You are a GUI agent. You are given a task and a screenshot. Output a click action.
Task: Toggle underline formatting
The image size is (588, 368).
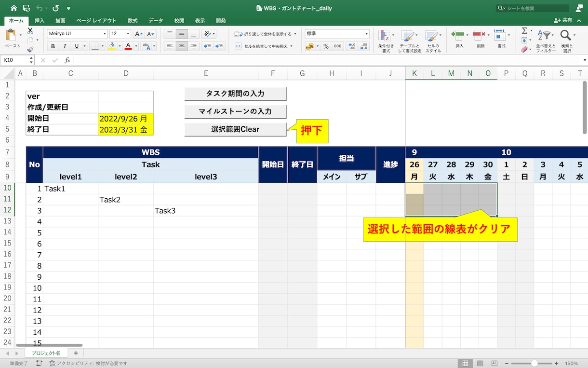coord(77,46)
